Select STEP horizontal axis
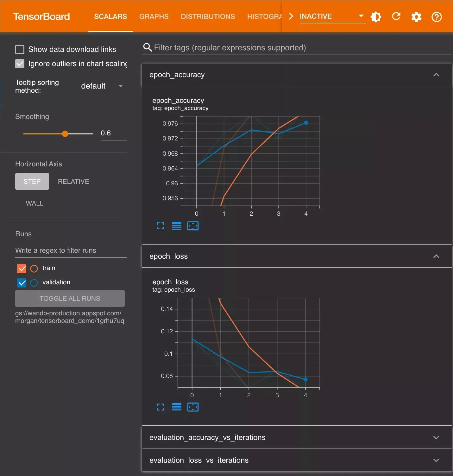The height and width of the screenshot is (476, 453). (32, 181)
